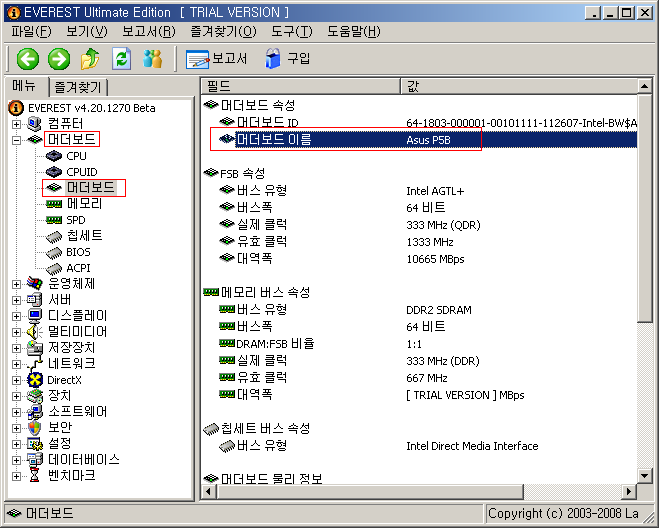
Task: Open the 보고서(R) menu
Action: coord(148,32)
